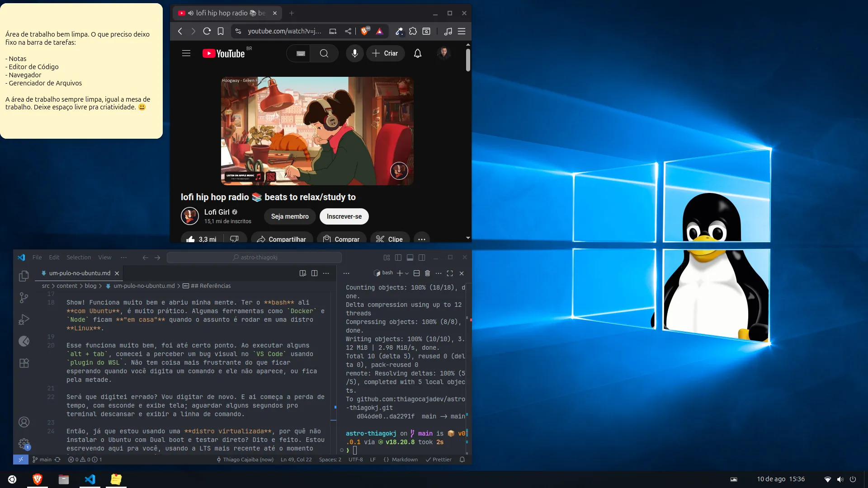
Task: Open the Extensions view in the activity bar
Action: [24, 363]
